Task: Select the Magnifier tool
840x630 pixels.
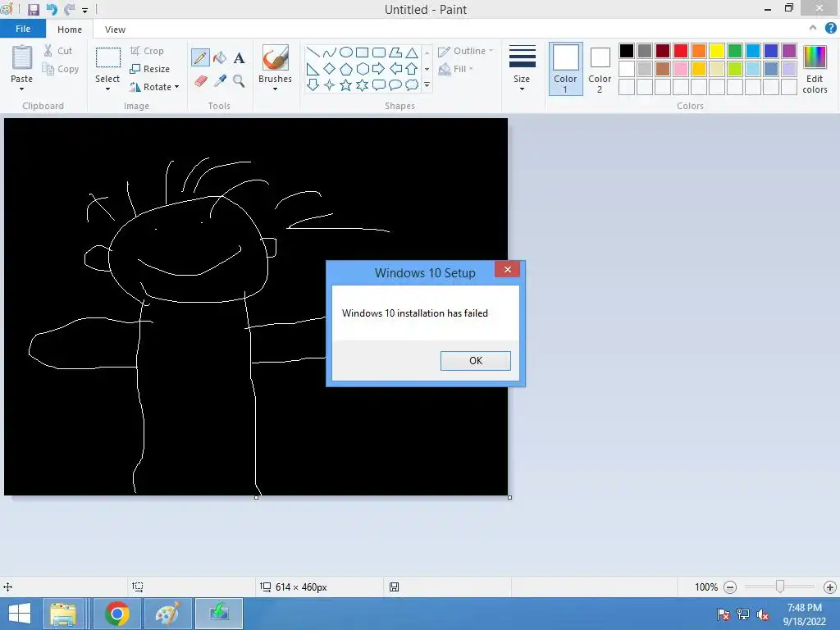Action: 239,81
